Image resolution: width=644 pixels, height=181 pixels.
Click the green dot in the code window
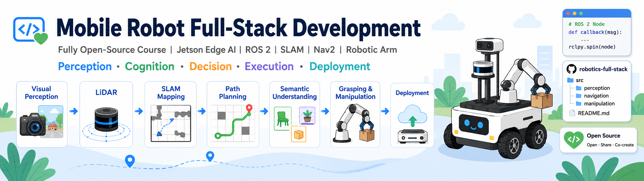[x=581, y=13]
